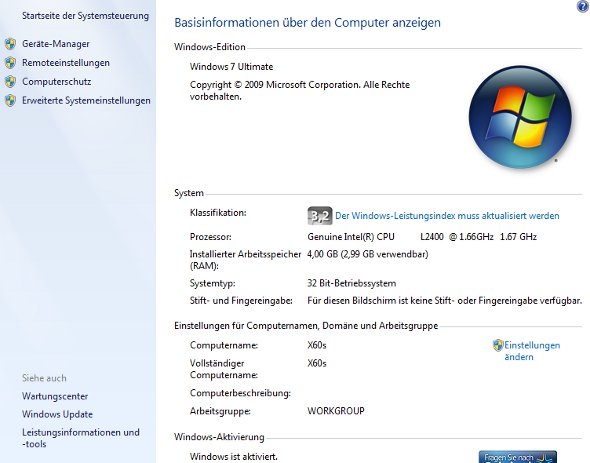Open the Geräte-Manager link

click(x=56, y=44)
